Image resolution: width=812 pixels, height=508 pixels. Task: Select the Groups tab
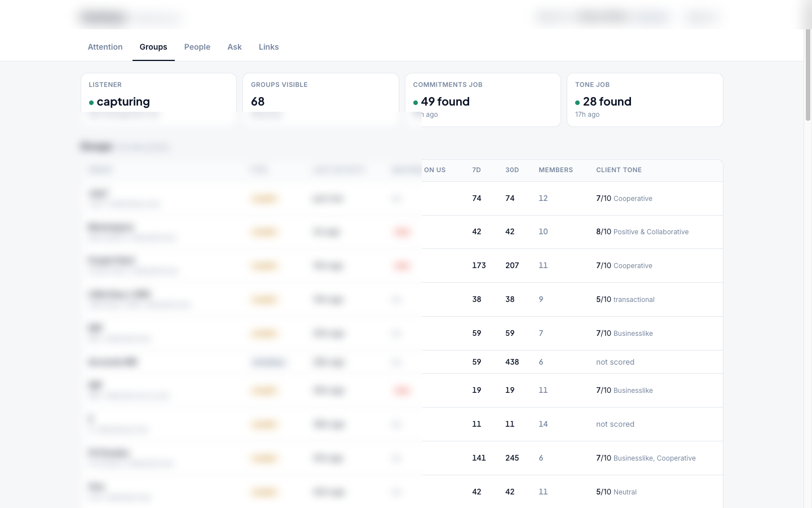tap(153, 47)
